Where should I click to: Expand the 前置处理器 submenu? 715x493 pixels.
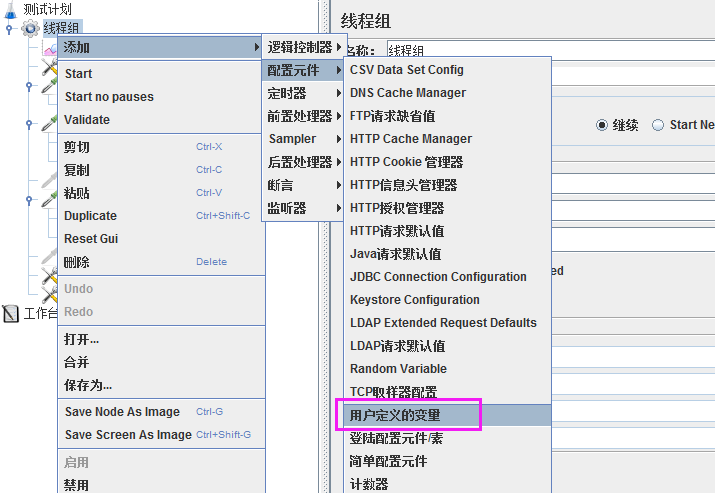(304, 116)
